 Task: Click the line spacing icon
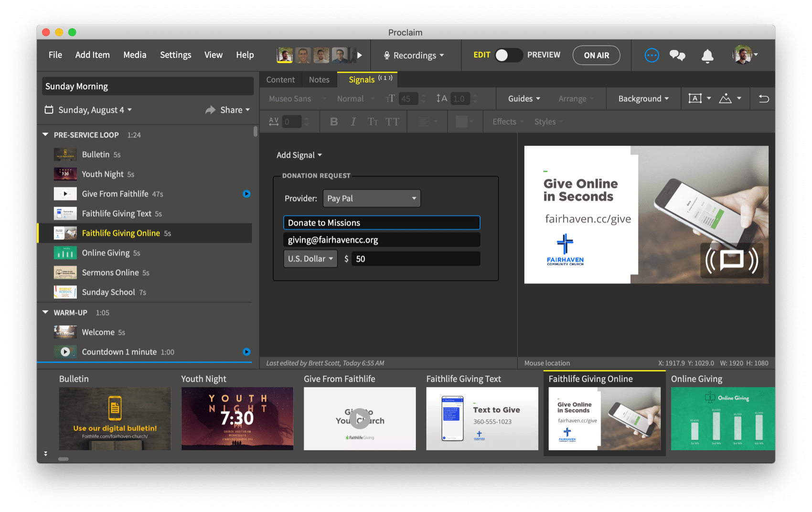441,98
